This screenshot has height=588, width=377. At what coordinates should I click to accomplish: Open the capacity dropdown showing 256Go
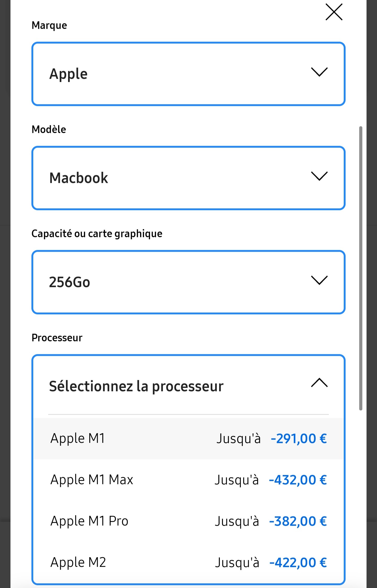point(188,282)
